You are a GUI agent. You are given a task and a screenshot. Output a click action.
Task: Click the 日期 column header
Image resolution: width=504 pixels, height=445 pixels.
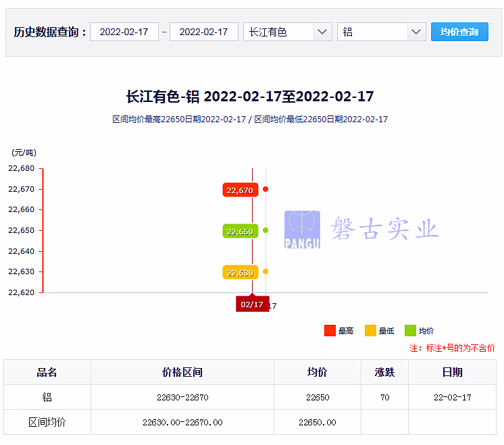tap(452, 372)
